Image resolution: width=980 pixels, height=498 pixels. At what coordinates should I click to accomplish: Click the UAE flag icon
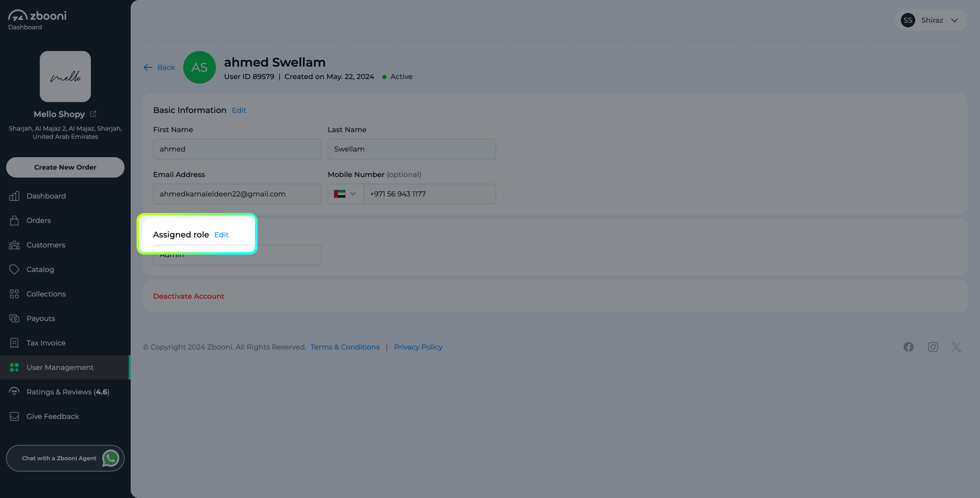(x=340, y=194)
